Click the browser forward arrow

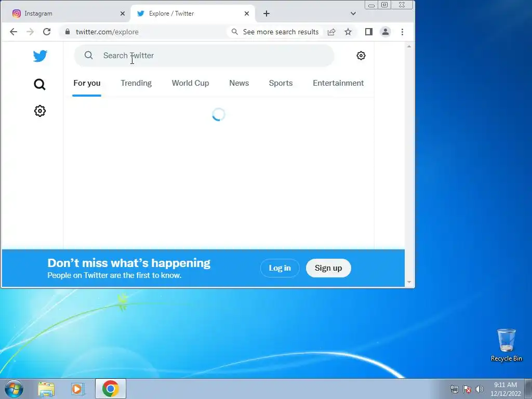[30, 32]
